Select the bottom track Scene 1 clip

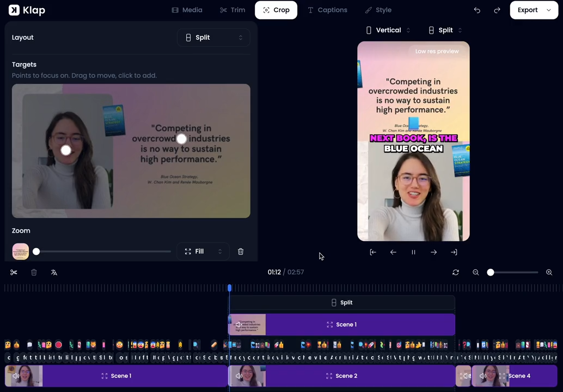[x=117, y=376]
